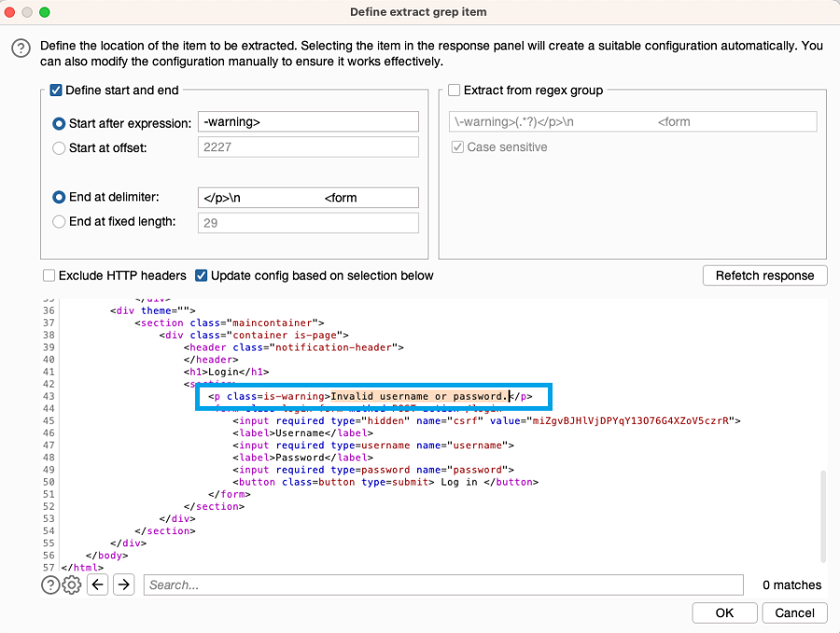The image size is (840, 633).
Task: Click the Password label line
Action: (302, 457)
